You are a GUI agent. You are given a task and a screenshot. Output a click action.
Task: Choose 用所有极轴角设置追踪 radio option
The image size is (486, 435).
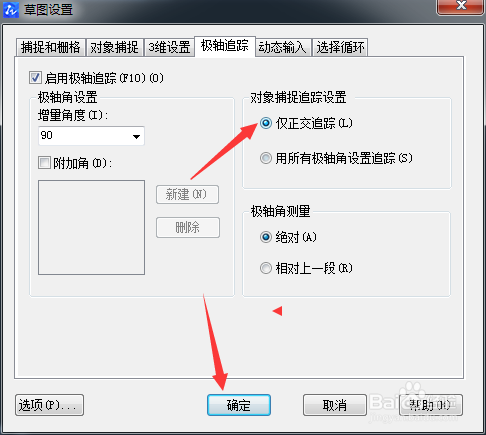[x=266, y=158]
